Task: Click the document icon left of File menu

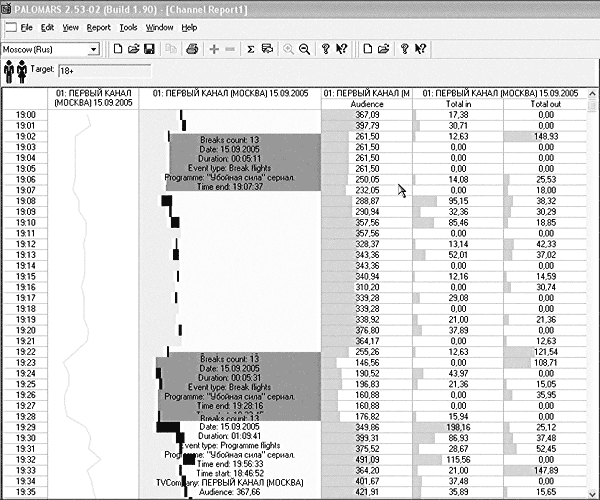Action: click(x=10, y=28)
